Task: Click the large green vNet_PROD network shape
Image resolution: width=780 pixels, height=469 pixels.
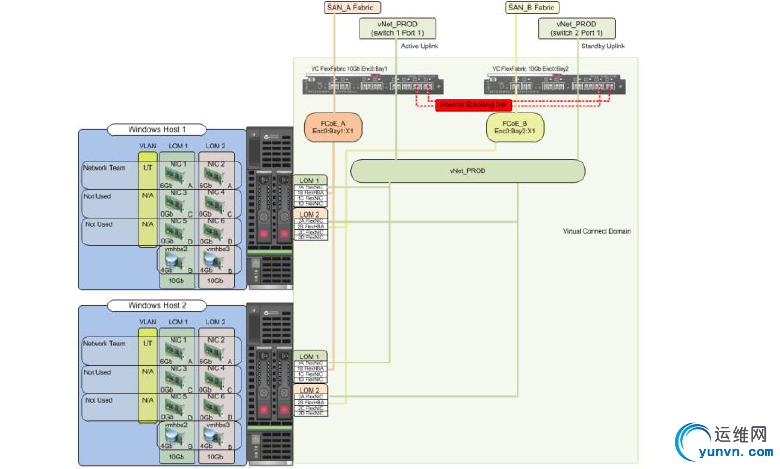Action: pyautogui.click(x=468, y=171)
